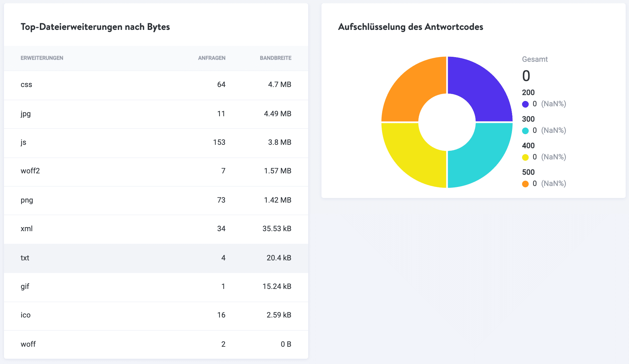Click the Gesamt total value 0
The image size is (629, 364).
pyautogui.click(x=526, y=76)
